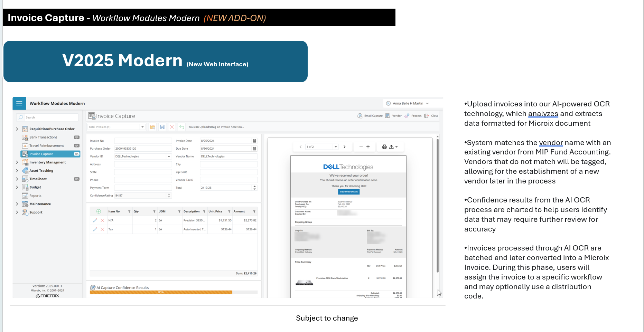Click the Description column filter icon

204,211
